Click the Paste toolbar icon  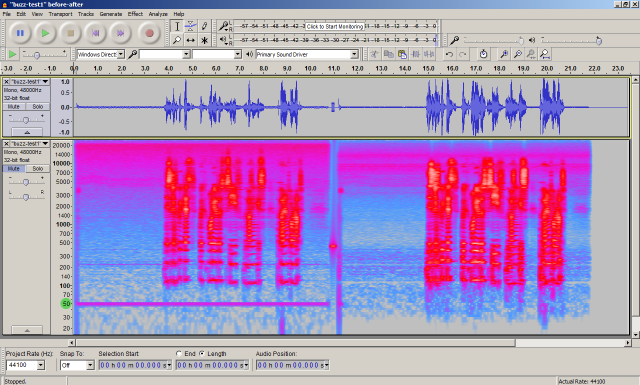(x=402, y=54)
